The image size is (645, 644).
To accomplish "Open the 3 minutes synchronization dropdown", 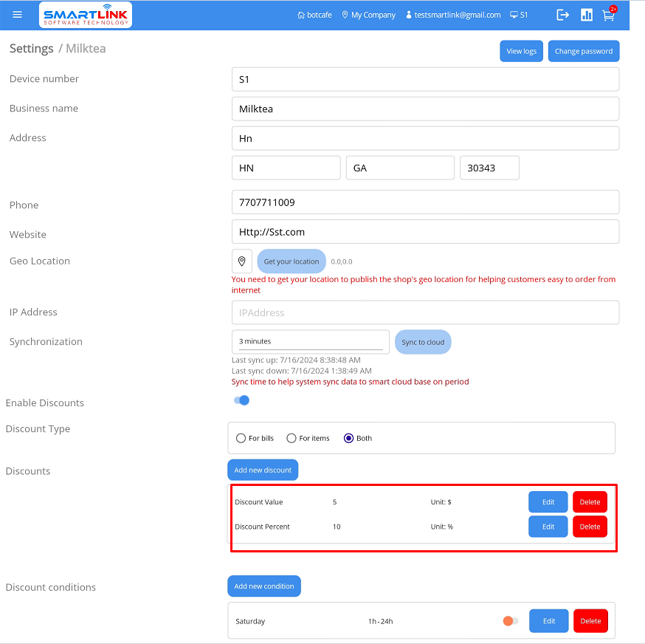I will click(x=311, y=341).
